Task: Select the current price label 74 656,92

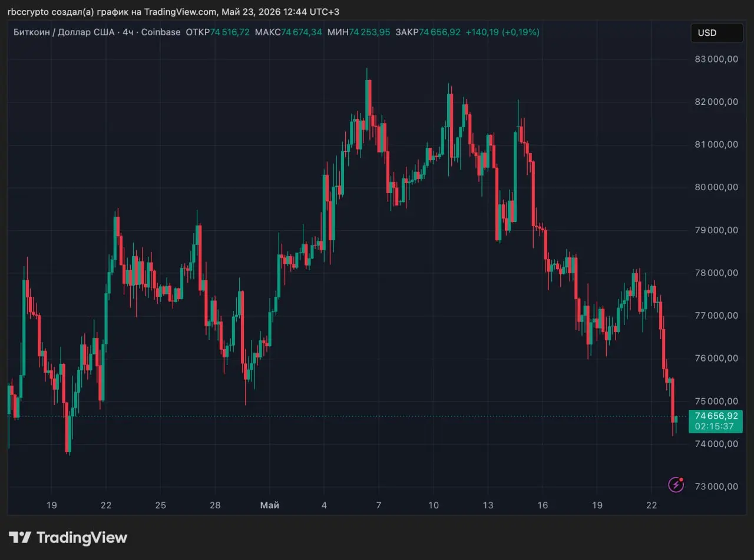Action: click(x=716, y=416)
